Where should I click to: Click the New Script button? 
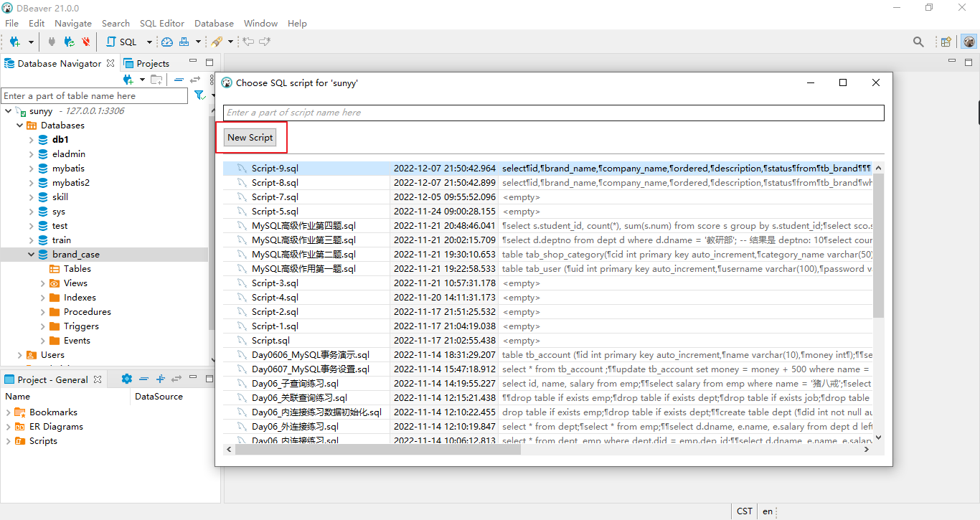(250, 137)
